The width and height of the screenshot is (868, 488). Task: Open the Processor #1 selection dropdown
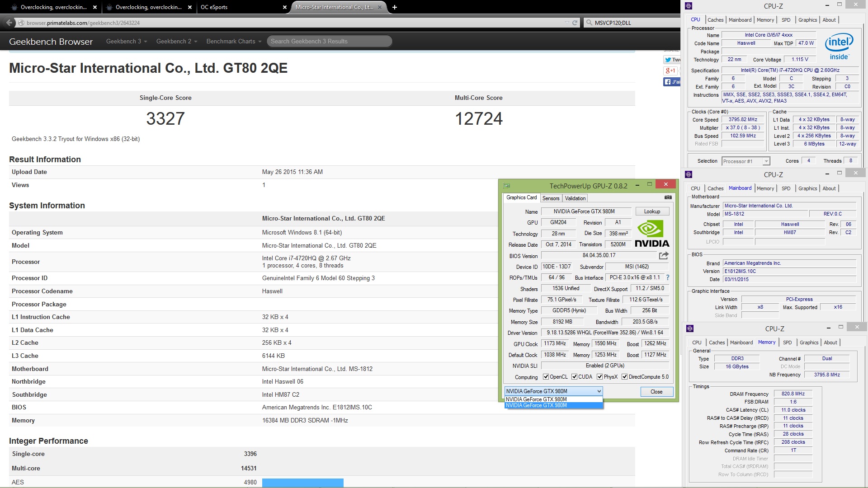point(745,161)
